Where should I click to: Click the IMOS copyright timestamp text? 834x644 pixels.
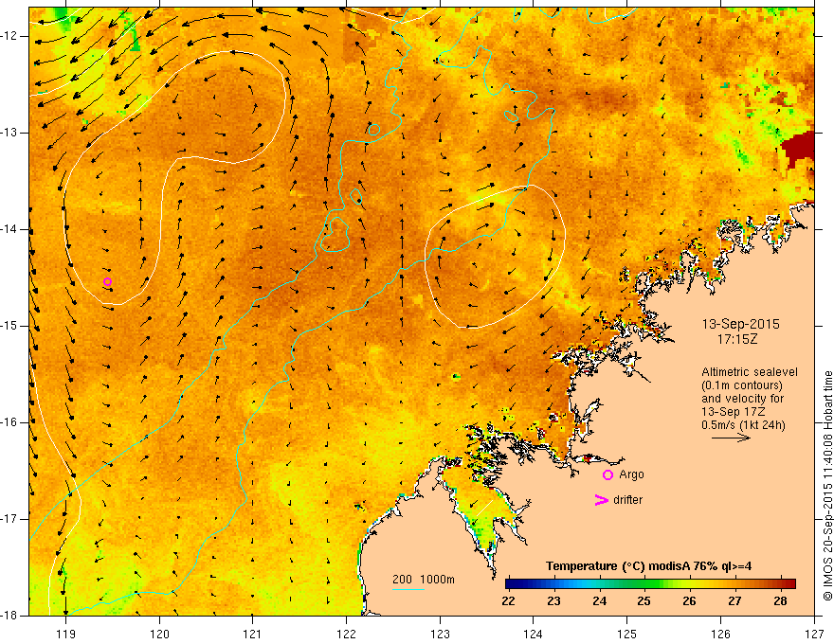pos(827,487)
